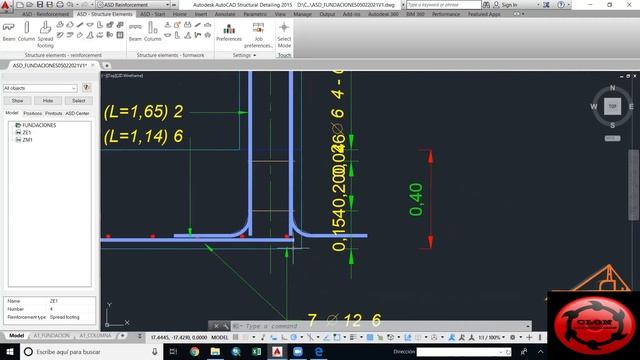Click the New file icon in quick access
Screen dimensions: 640x360
pos(20,5)
